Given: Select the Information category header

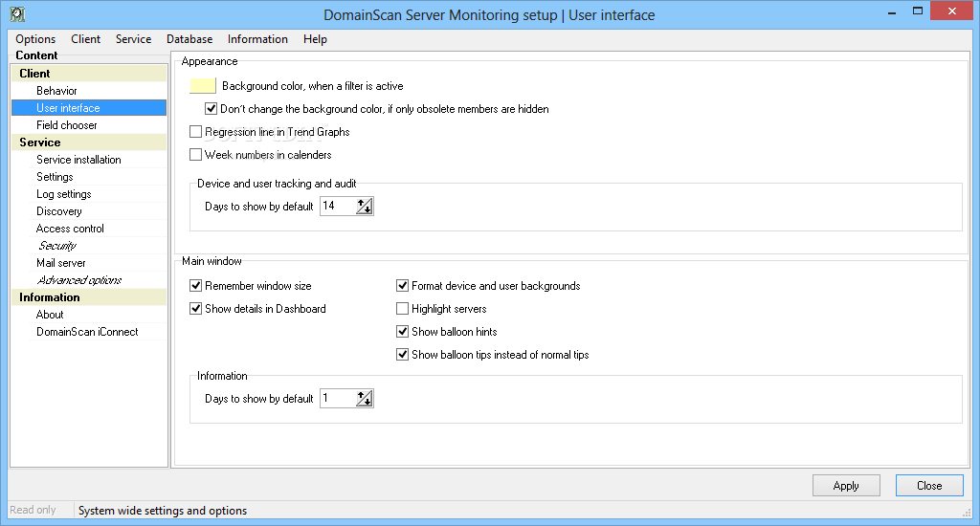Looking at the screenshot, I should tap(89, 297).
